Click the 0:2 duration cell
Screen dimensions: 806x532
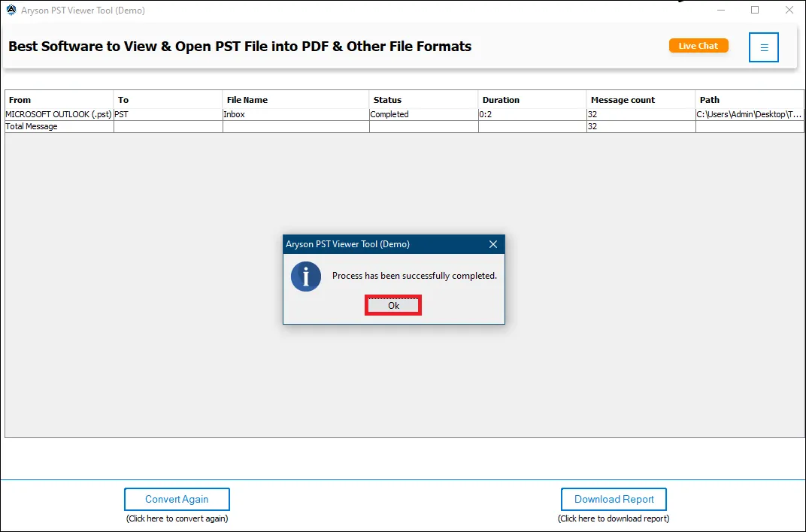(x=532, y=114)
